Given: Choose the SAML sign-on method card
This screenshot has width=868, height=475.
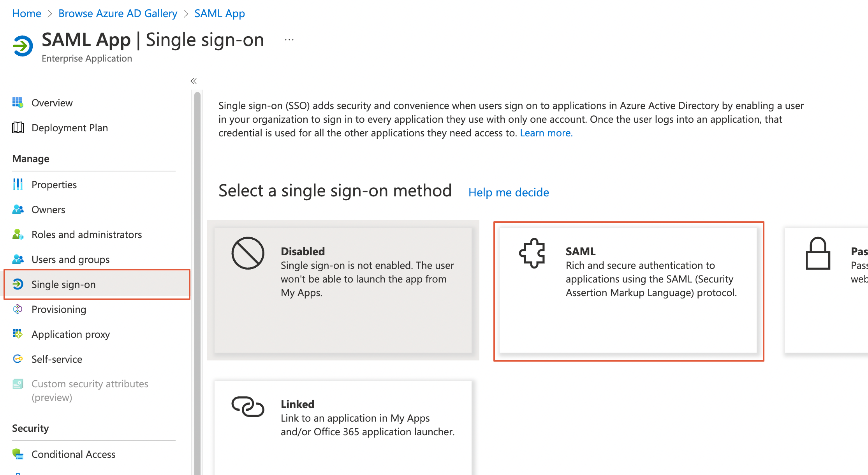Looking at the screenshot, I should pos(628,290).
